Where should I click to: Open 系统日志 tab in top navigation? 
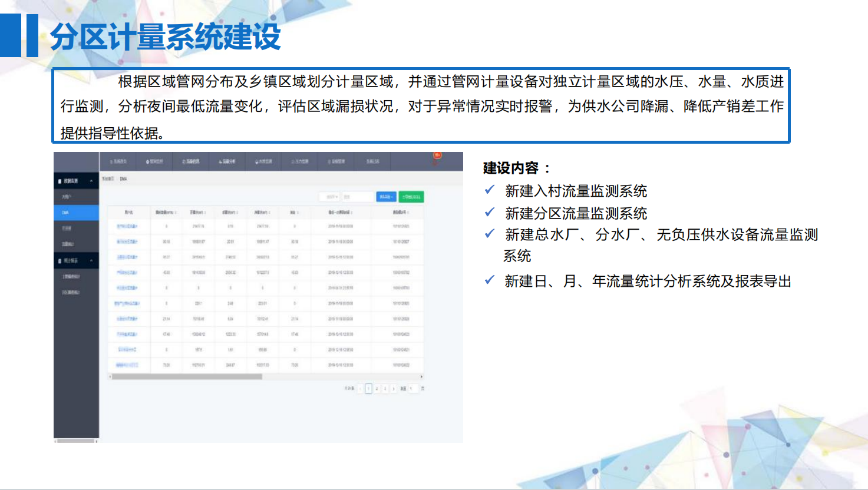(373, 161)
